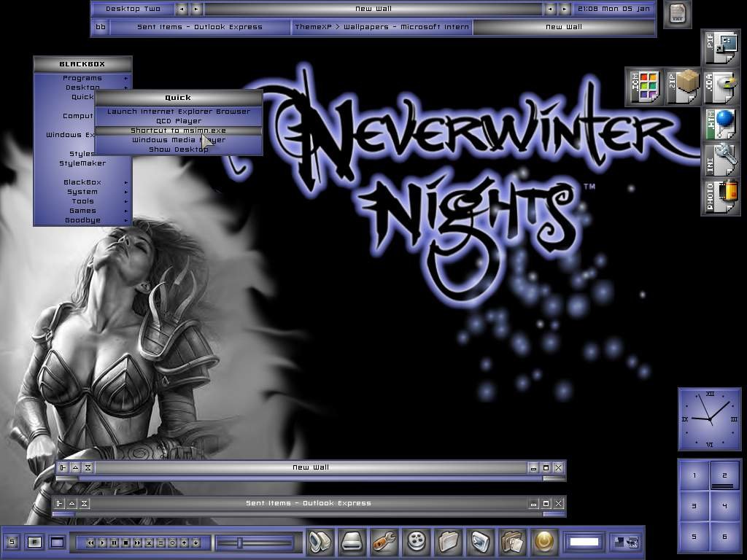
Task: Click the stop button on player controls
Action: [x=125, y=542]
